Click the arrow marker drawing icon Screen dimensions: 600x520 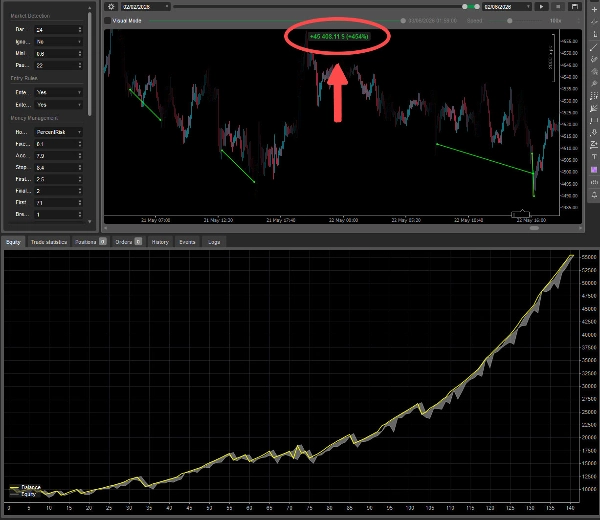coord(594,132)
